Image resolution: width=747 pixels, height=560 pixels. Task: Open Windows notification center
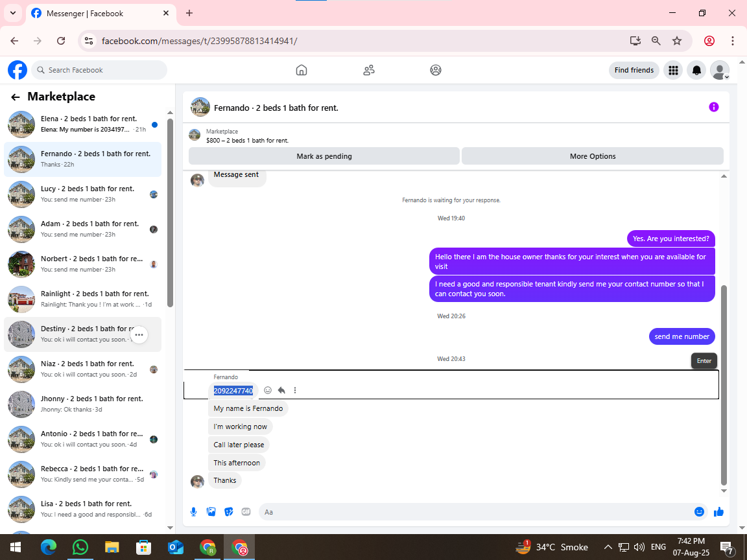pos(728,548)
